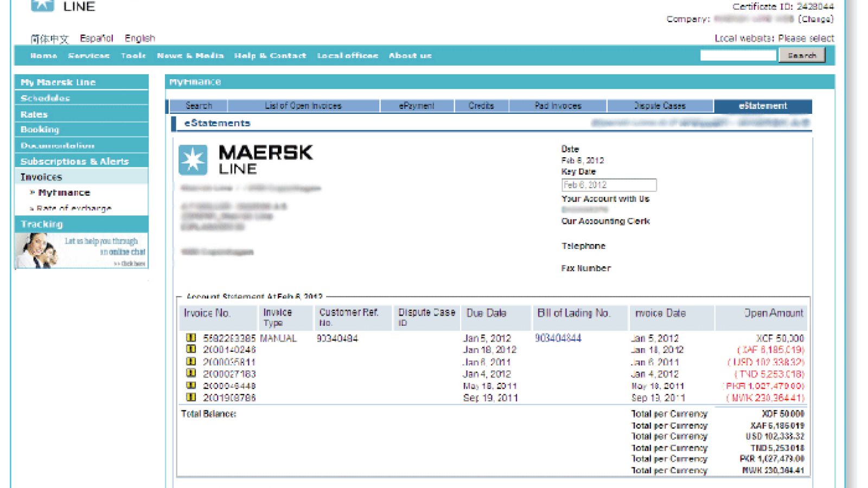The height and width of the screenshot is (488, 868).
Task: Open the News & Media menu
Action: click(190, 56)
